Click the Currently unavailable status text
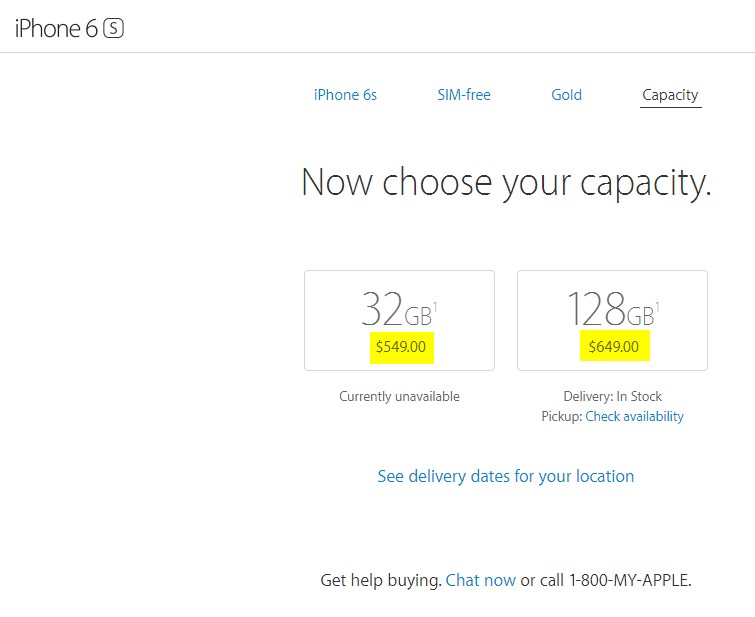The height and width of the screenshot is (617, 755). 399,396
